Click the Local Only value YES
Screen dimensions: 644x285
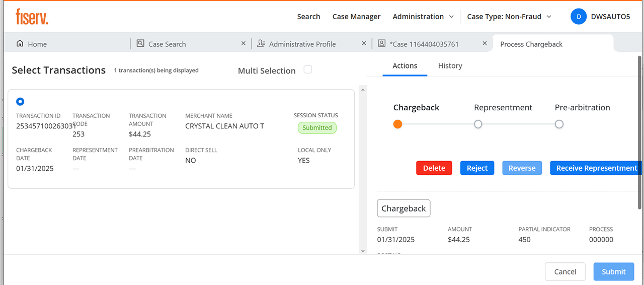[304, 161]
